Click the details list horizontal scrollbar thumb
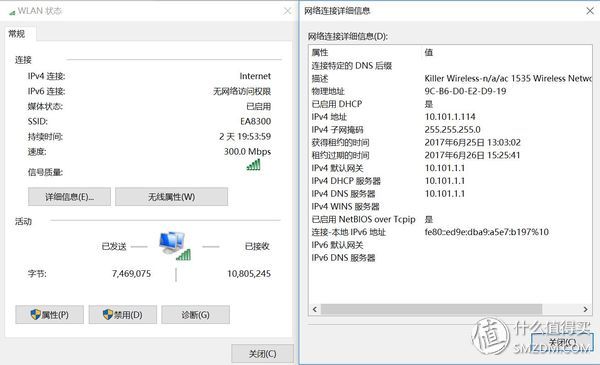The width and height of the screenshot is (600, 365). [431, 309]
